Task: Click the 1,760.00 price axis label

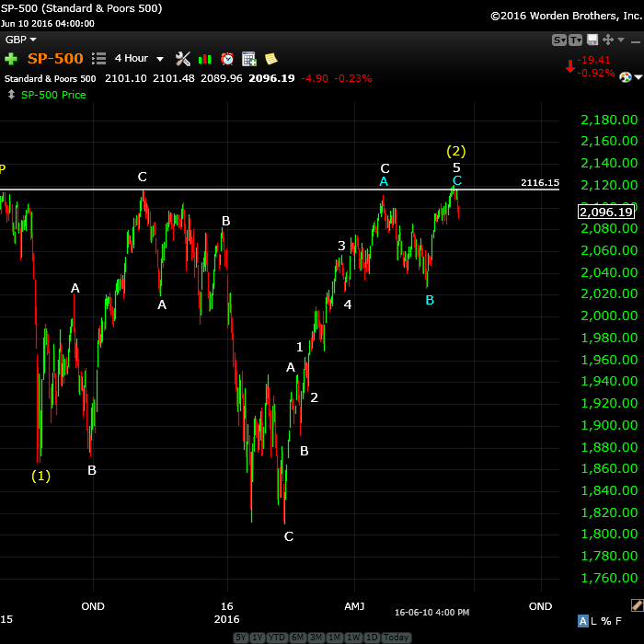Action: pyautogui.click(x=609, y=578)
